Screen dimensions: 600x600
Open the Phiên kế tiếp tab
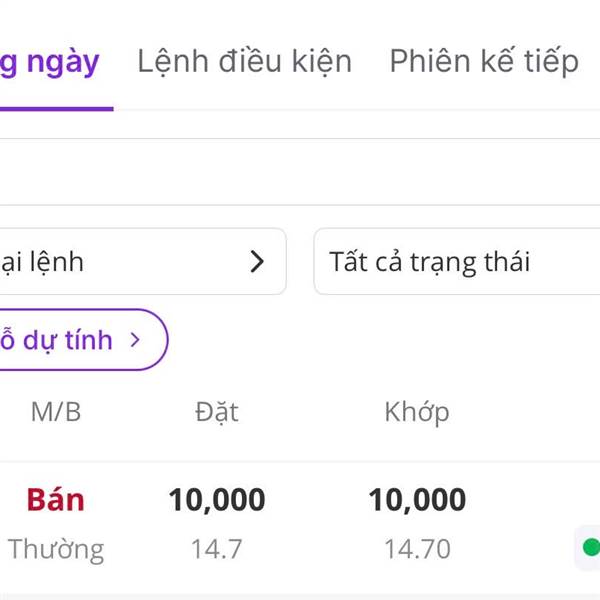tap(484, 62)
